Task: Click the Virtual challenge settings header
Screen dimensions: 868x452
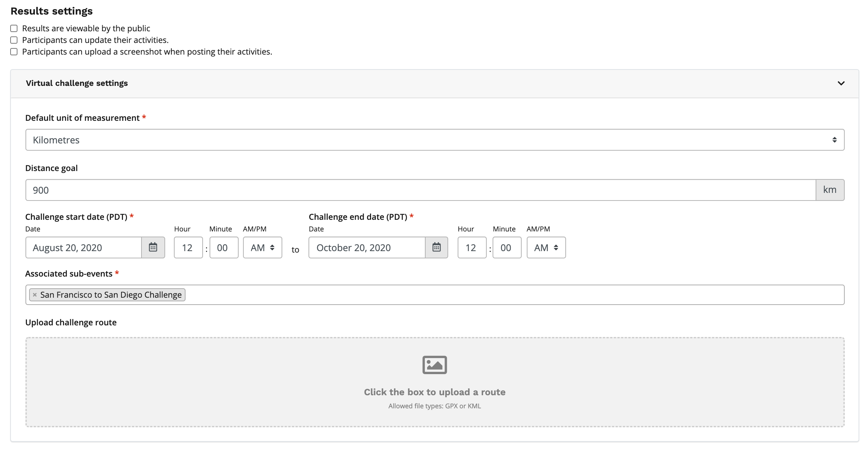Action: point(77,83)
